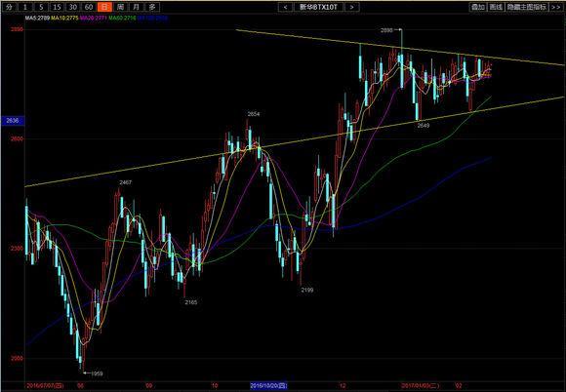Select the highlighted 日 daily period tab
This screenshot has height=392, width=566.
click(104, 7)
